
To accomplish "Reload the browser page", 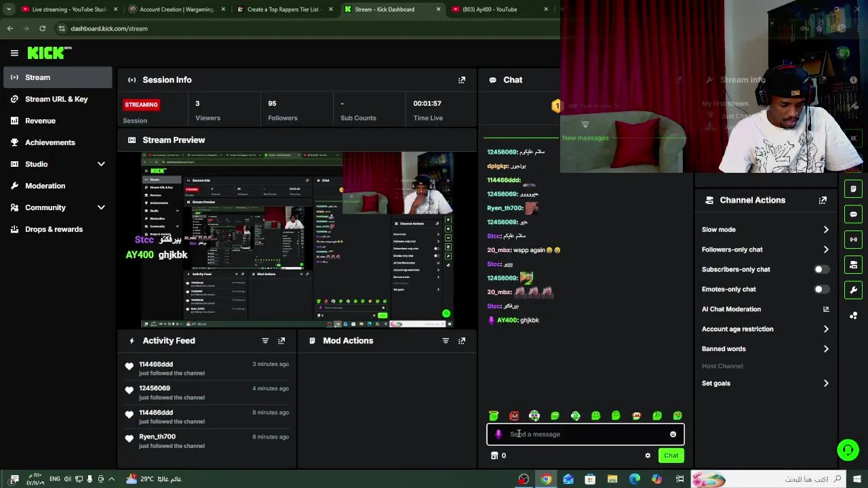I will click(x=42, y=28).
